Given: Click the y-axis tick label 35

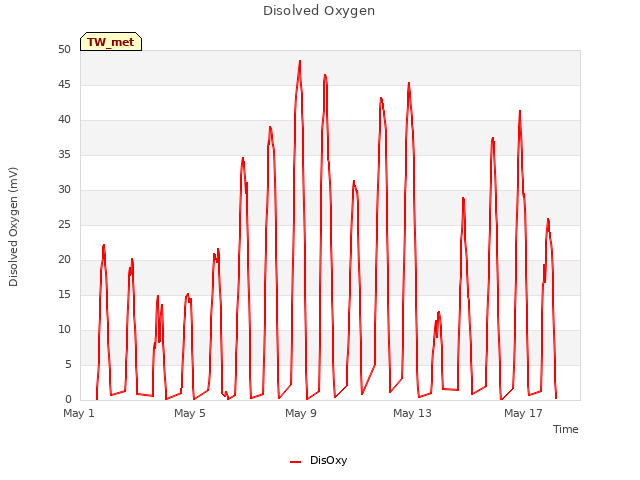Looking at the screenshot, I should (x=64, y=154).
